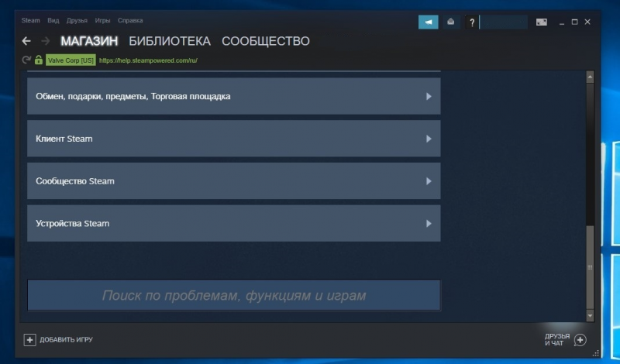Expand arrow on the Сообщество Steam row
620x364 pixels.
[429, 181]
